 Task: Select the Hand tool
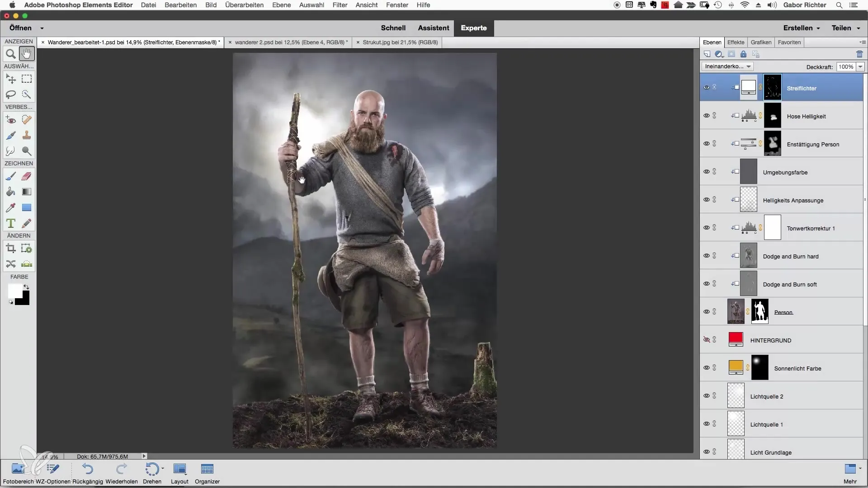27,54
